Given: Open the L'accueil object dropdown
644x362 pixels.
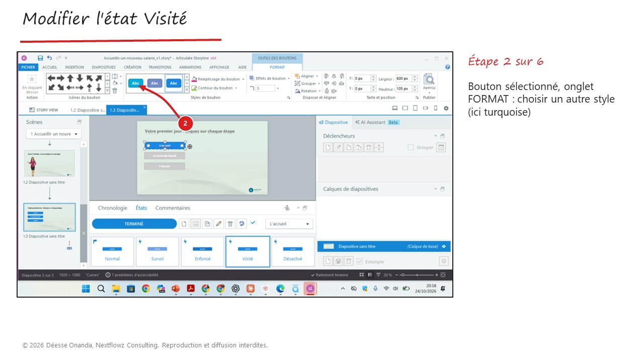Looking at the screenshot, I should (x=289, y=224).
